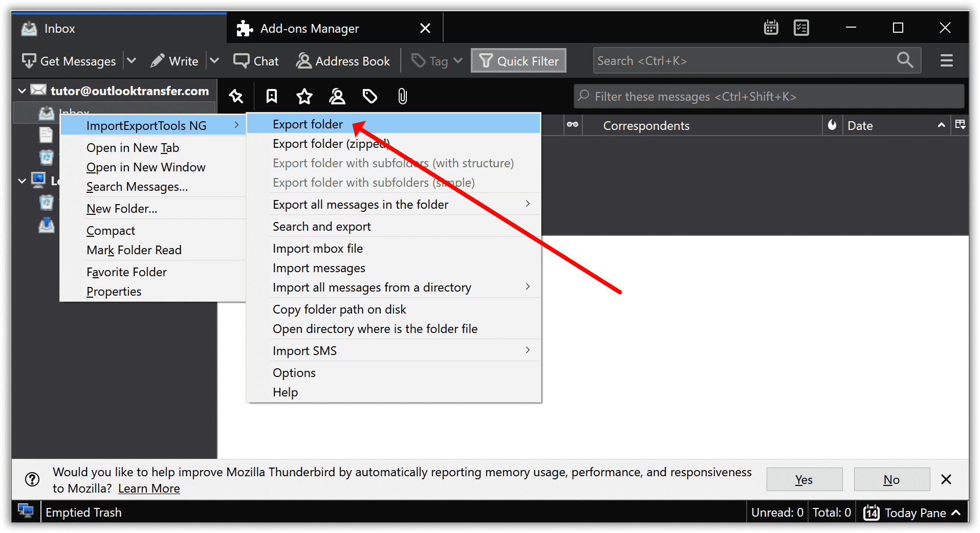
Task: Click the search magnifier icon
Action: (x=905, y=60)
